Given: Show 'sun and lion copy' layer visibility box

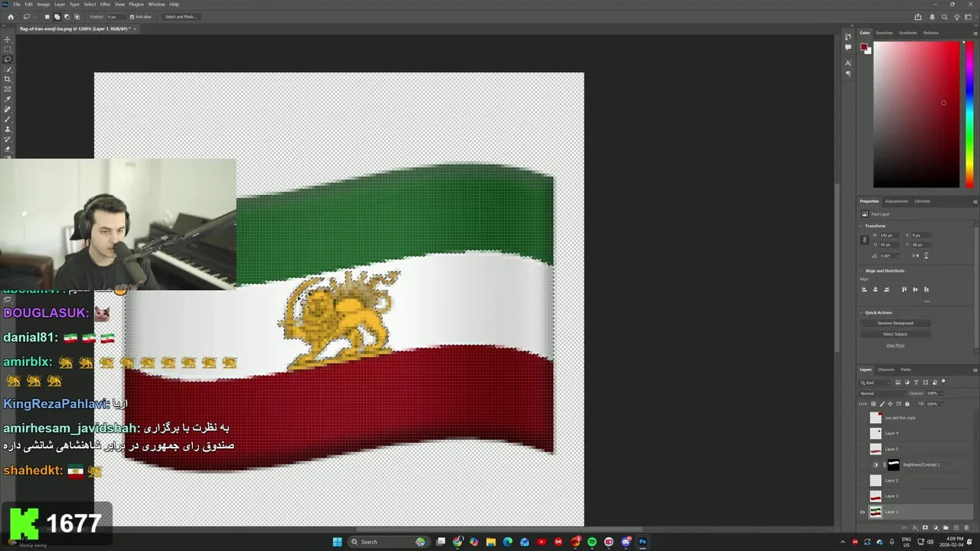Looking at the screenshot, I should tap(863, 418).
